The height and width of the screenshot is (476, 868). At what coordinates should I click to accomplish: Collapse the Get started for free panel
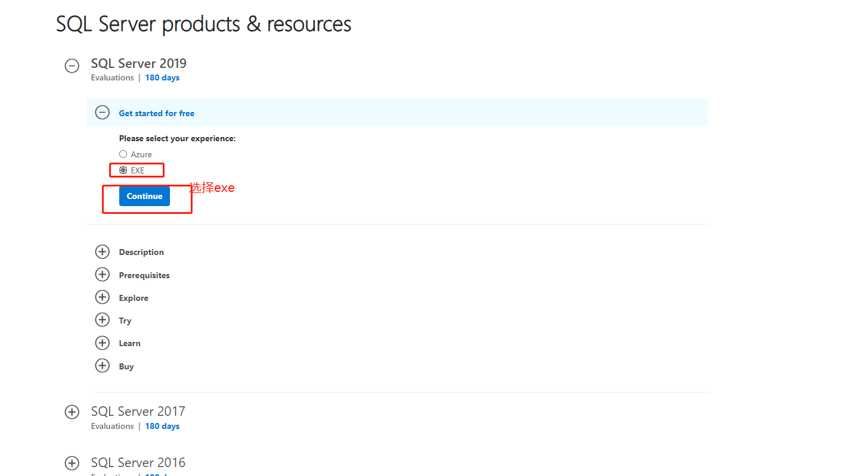pyautogui.click(x=102, y=112)
